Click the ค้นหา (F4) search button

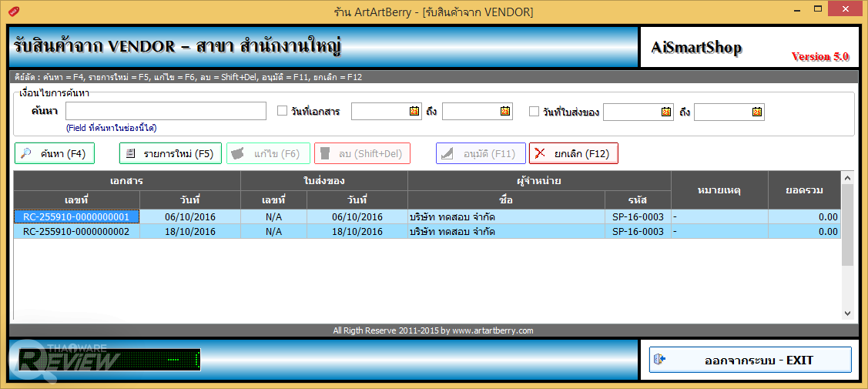(54, 153)
